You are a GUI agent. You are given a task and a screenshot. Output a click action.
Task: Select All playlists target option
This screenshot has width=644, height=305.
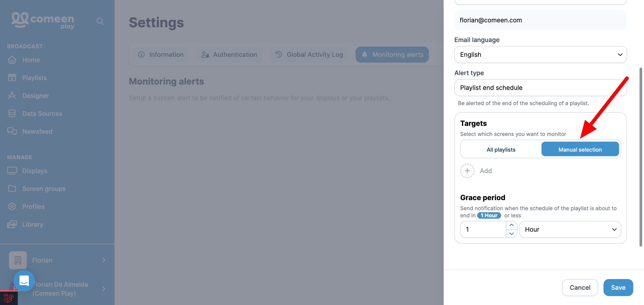tap(501, 150)
